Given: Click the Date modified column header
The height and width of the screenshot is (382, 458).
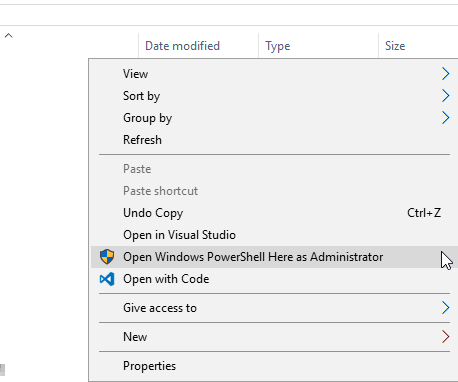Looking at the screenshot, I should point(198,46).
